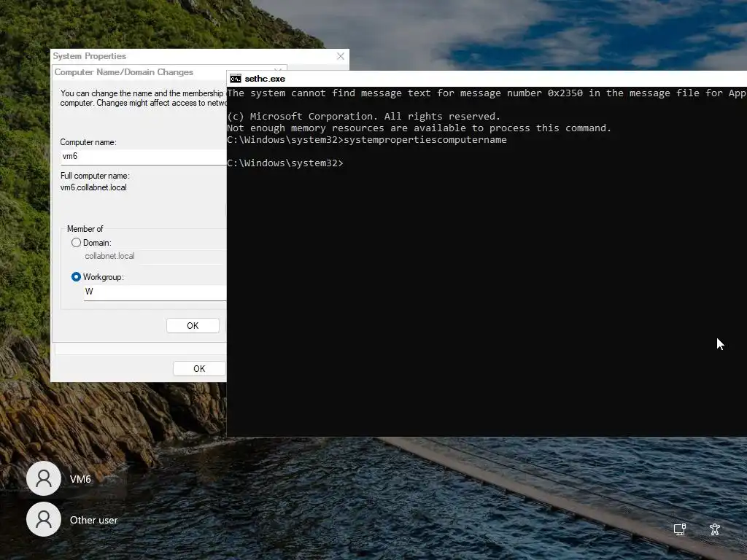Click the 'Computer name:' label
Image resolution: width=747 pixels, height=560 pixels.
[x=88, y=142]
